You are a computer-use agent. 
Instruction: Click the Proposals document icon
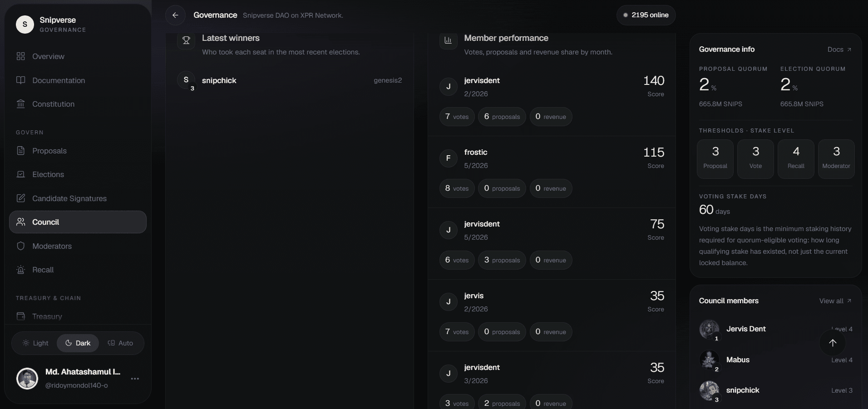(20, 151)
